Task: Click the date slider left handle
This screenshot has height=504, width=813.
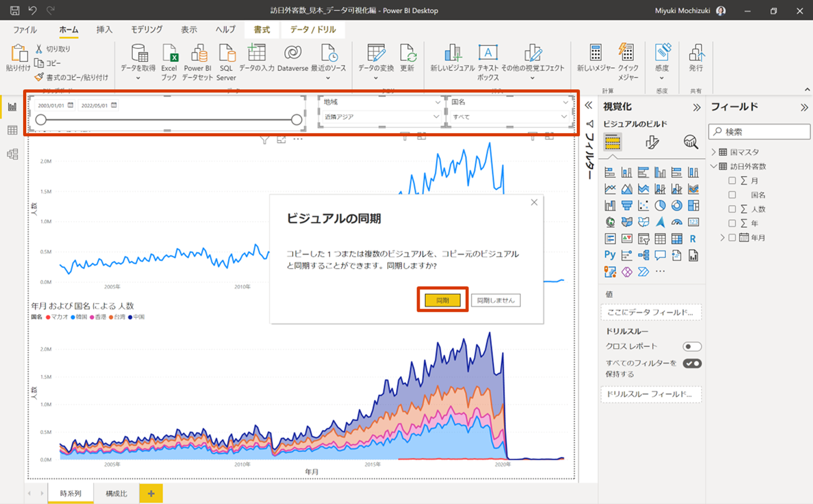Action: pyautogui.click(x=41, y=120)
